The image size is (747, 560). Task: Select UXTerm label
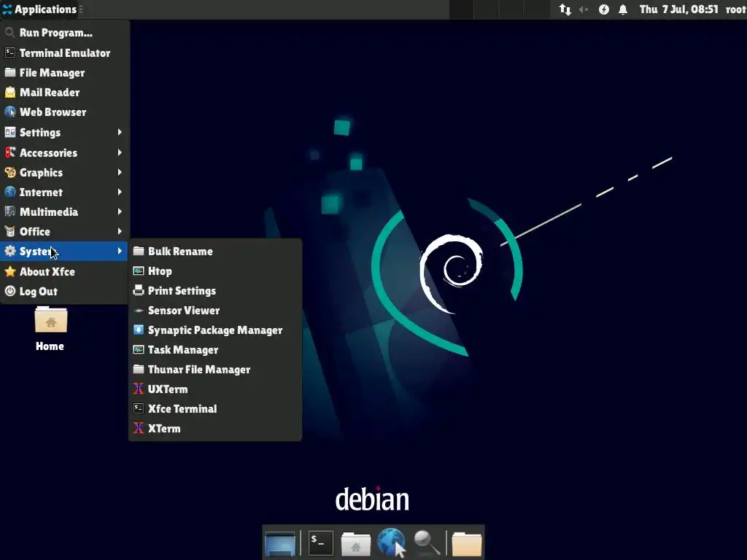tap(168, 389)
